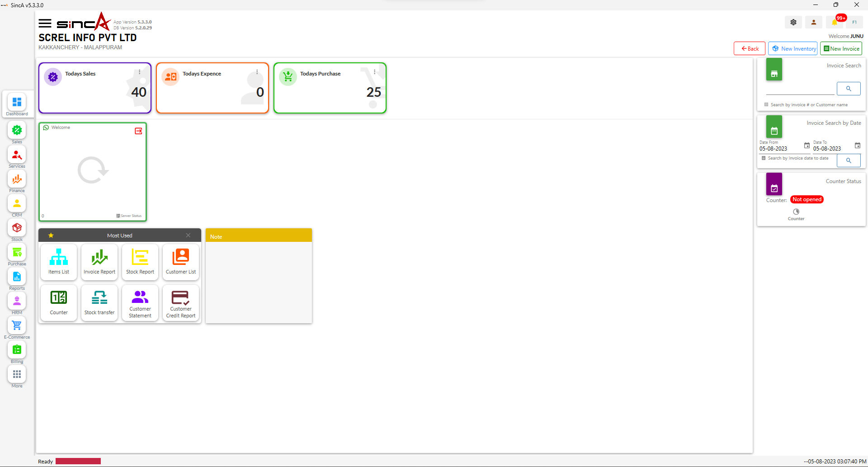The height and width of the screenshot is (467, 868).
Task: Open the hamburger menu
Action: click(x=45, y=24)
